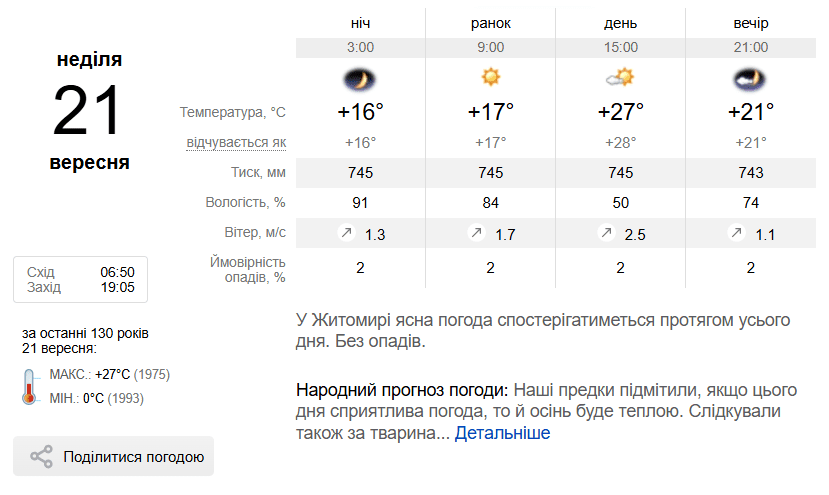
Task: Open the Детальніше link
Action: 502,433
